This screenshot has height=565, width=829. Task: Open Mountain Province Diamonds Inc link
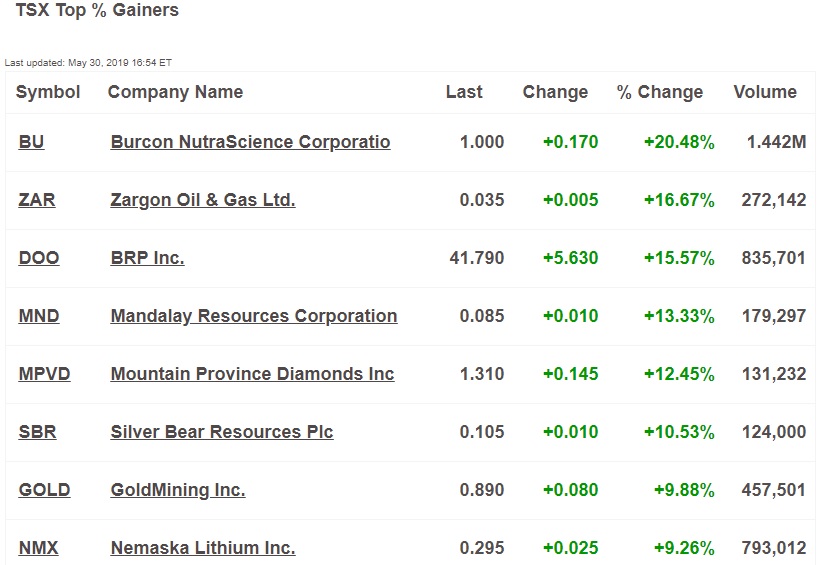[252, 374]
